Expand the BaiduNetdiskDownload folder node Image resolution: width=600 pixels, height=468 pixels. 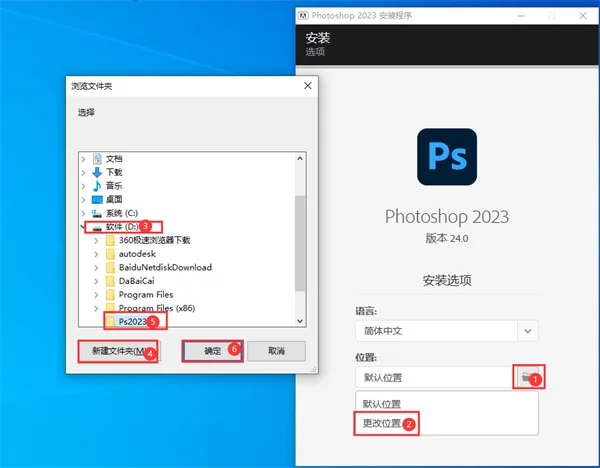96,267
